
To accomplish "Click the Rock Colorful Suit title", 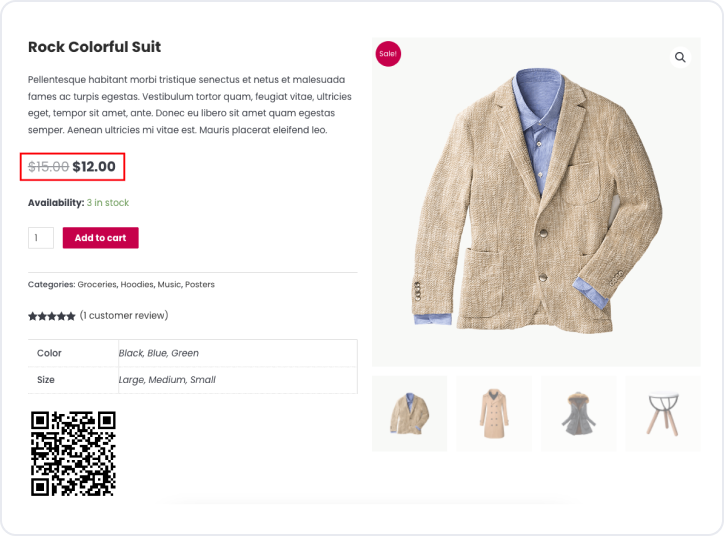I will (x=94, y=47).
